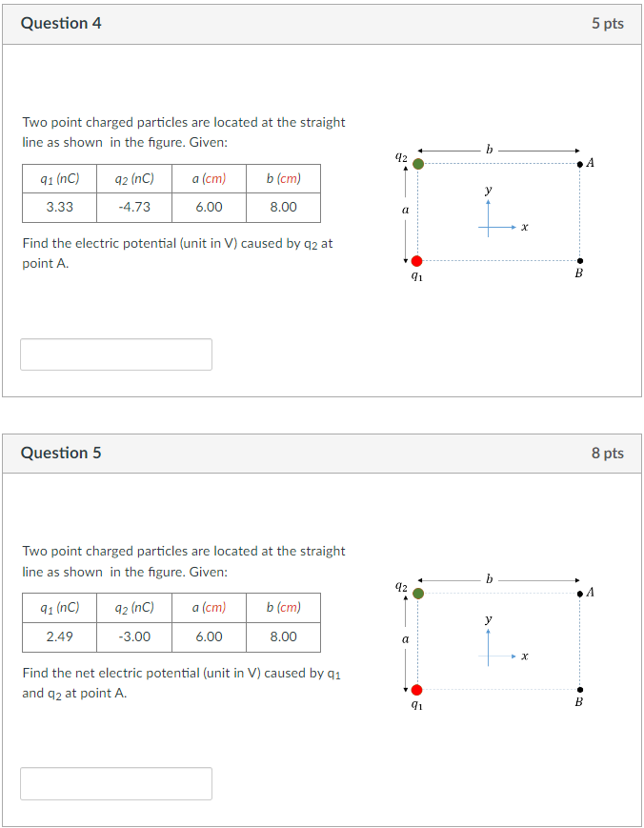Select the value -3.00 in the Question 5 table
The image size is (644, 828).
pos(132,636)
